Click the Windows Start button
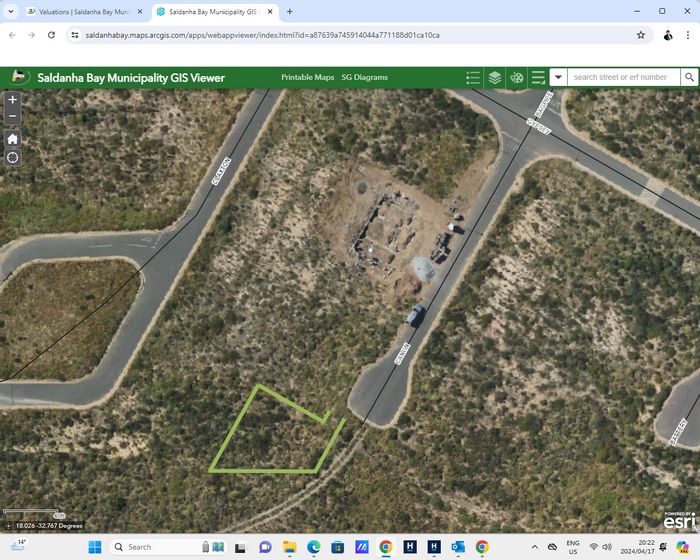Image resolution: width=700 pixels, height=560 pixels. coord(94,547)
